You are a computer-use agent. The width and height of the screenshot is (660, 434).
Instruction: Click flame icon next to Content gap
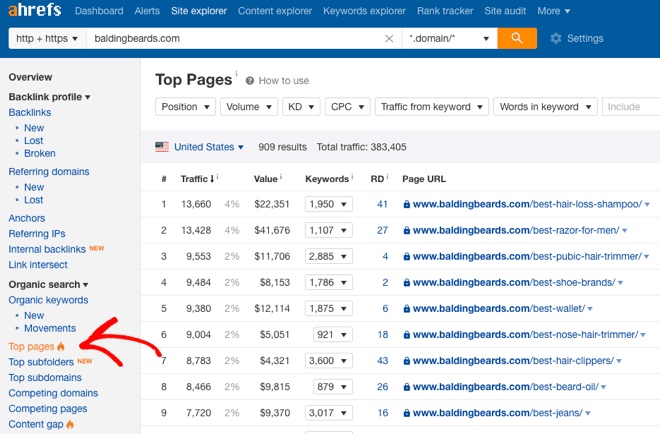[70, 424]
